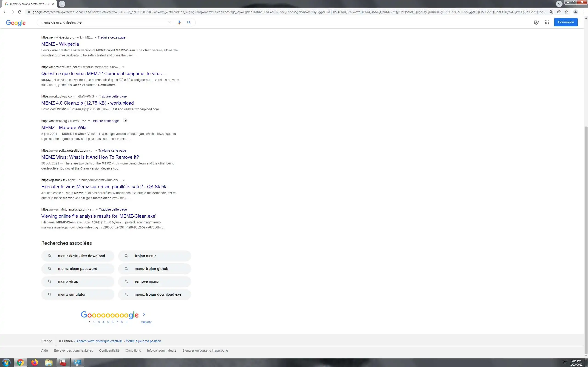The width and height of the screenshot is (588, 367).
Task: Open Firefox from the taskbar
Action: click(x=34, y=362)
